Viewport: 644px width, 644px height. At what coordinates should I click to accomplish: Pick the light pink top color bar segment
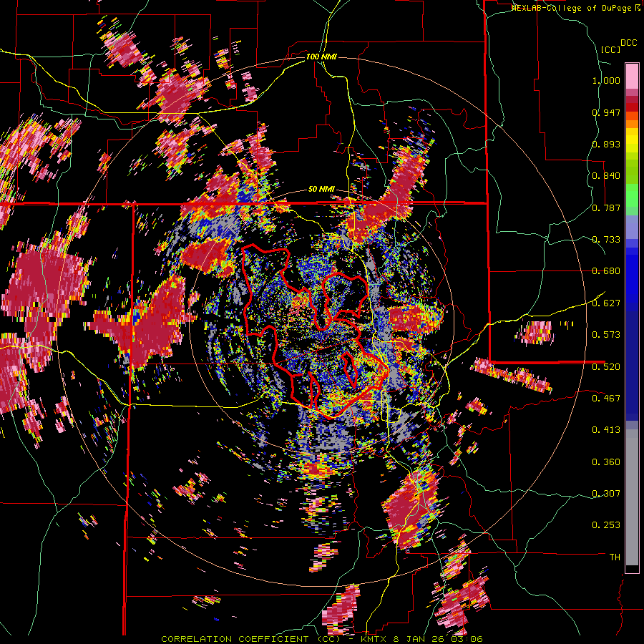point(632,76)
